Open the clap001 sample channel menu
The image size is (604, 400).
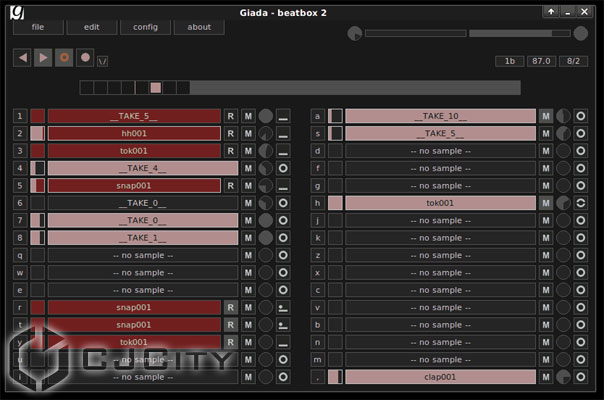[440, 377]
